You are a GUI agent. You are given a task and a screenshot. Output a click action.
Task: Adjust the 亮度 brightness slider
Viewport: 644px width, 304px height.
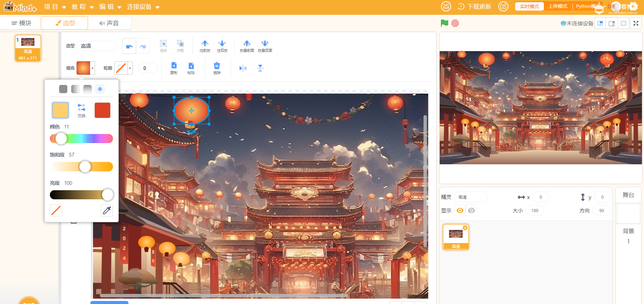tap(81, 195)
